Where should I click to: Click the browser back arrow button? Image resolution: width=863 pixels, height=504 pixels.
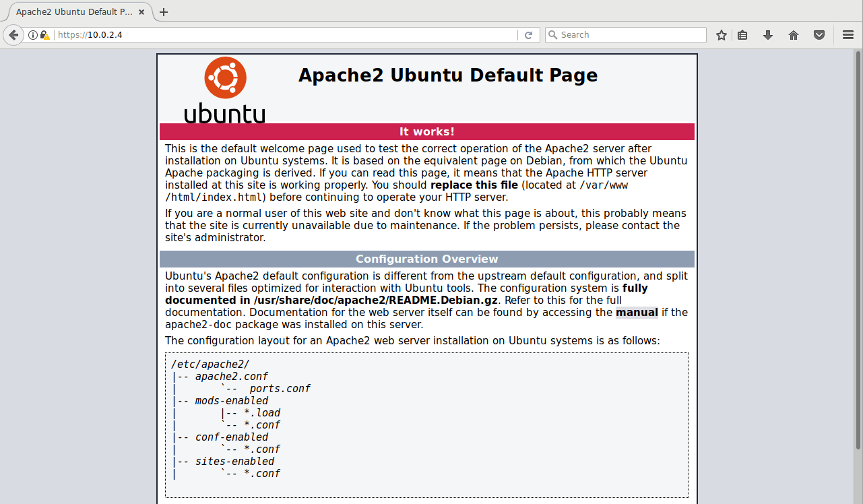pos(13,35)
